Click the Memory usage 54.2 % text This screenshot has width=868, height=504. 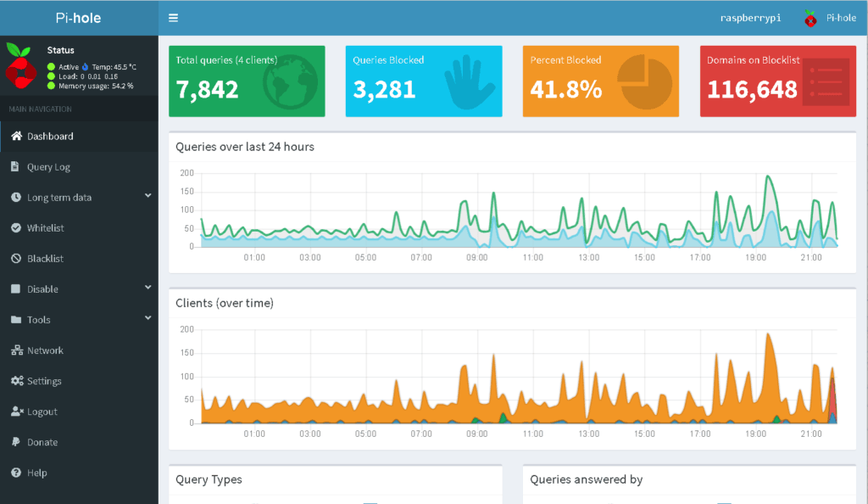(x=96, y=86)
